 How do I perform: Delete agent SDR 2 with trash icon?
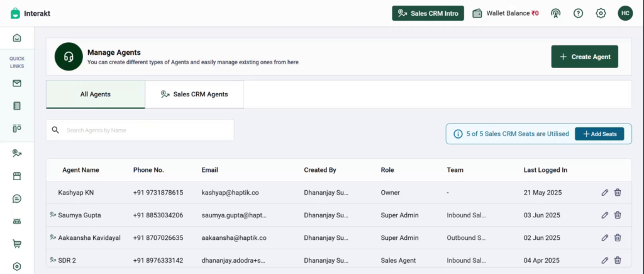coord(618,260)
